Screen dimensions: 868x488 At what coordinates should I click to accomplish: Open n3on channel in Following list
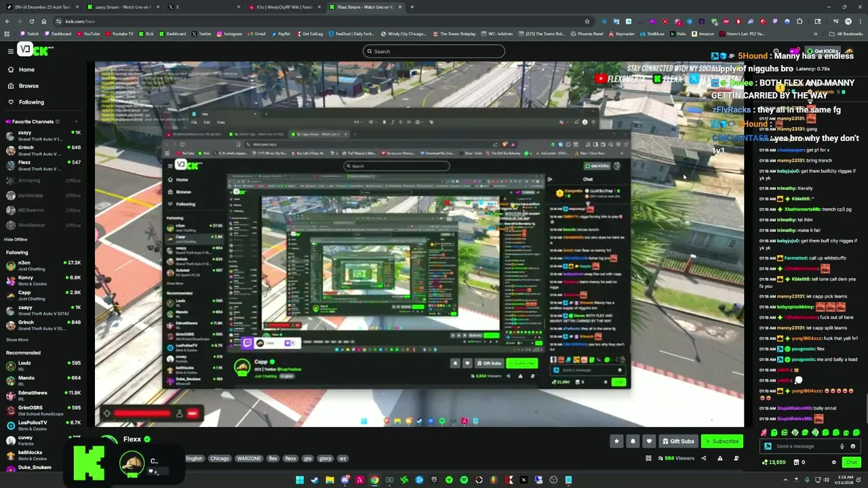[x=42, y=266]
